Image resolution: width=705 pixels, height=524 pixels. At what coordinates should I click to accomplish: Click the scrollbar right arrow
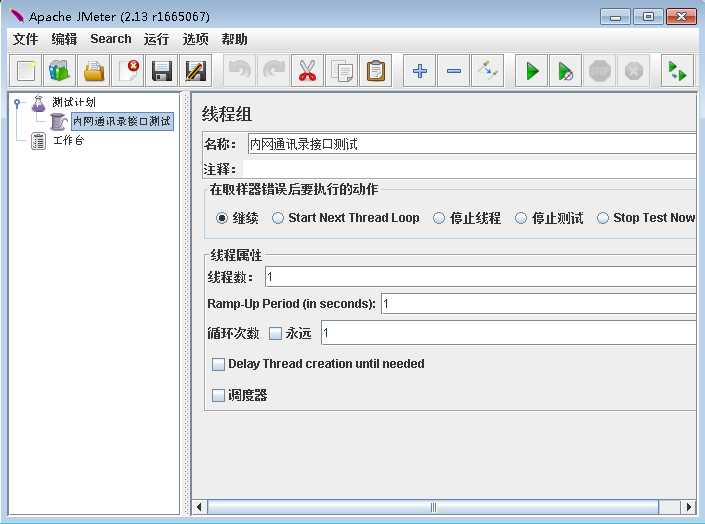[688, 507]
